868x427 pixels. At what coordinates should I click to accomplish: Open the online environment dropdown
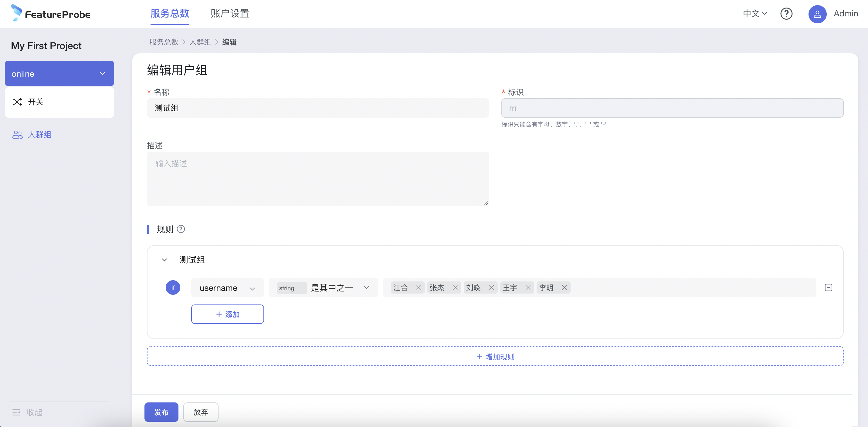pos(59,73)
